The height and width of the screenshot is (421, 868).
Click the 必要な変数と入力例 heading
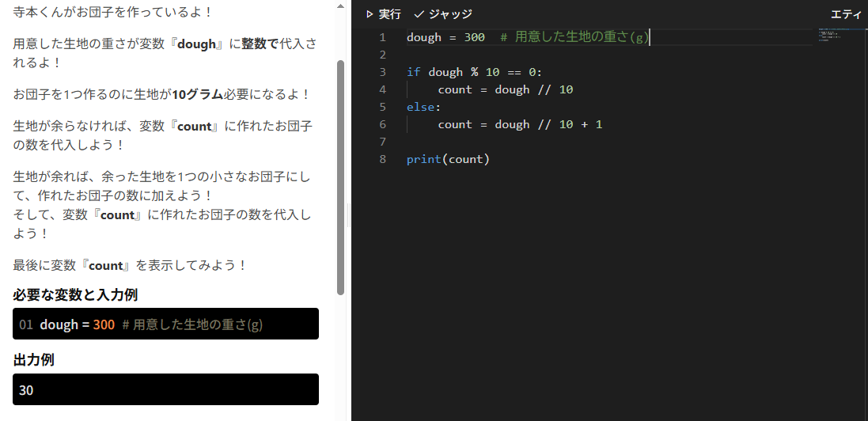(76, 295)
